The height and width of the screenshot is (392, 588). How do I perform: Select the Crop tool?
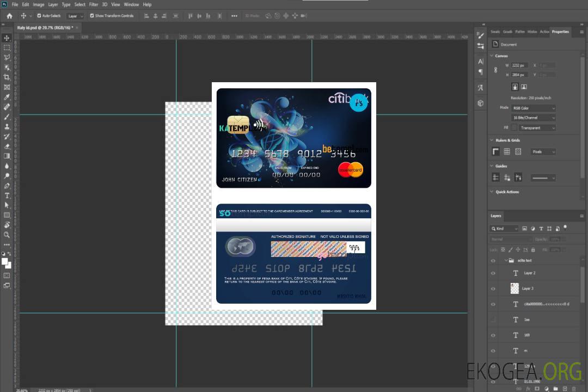pos(7,77)
